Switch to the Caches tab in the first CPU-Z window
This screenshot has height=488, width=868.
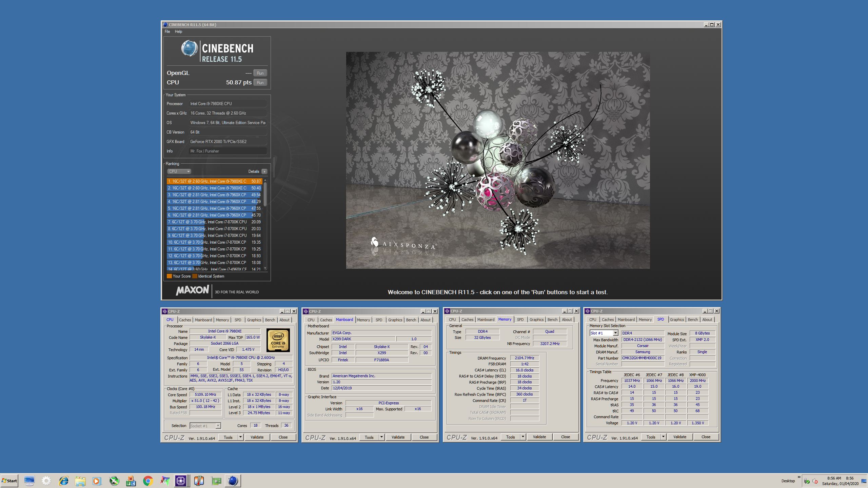(185, 320)
